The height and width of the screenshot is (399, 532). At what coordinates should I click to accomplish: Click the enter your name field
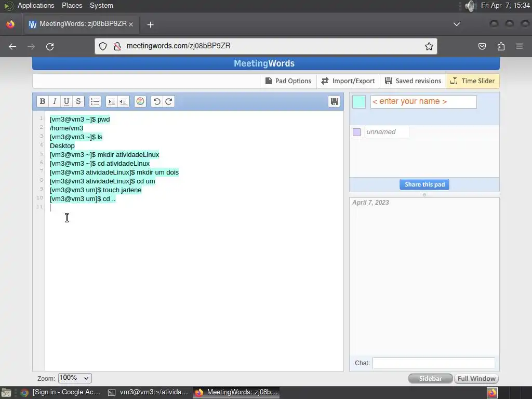pos(423,101)
